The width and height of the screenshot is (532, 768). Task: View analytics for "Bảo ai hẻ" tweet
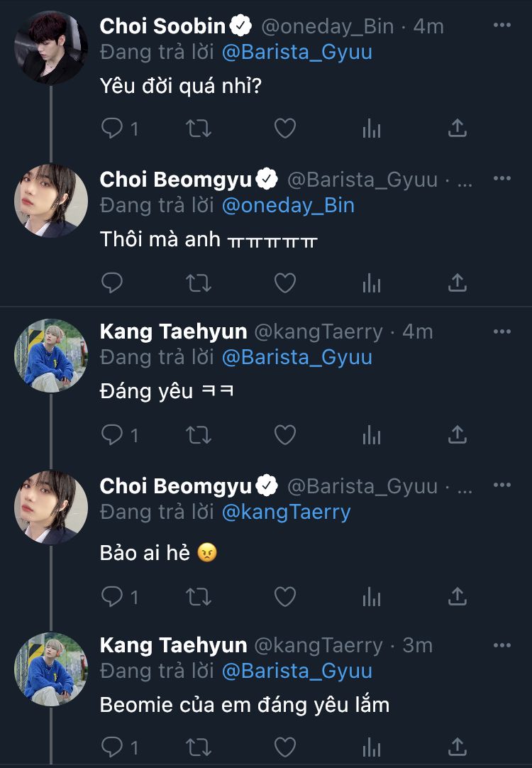coord(372,596)
